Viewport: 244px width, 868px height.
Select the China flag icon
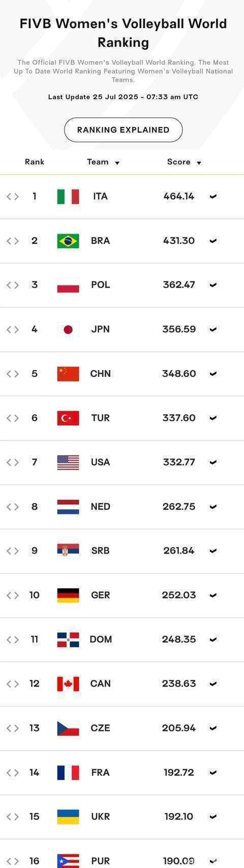[x=68, y=374]
